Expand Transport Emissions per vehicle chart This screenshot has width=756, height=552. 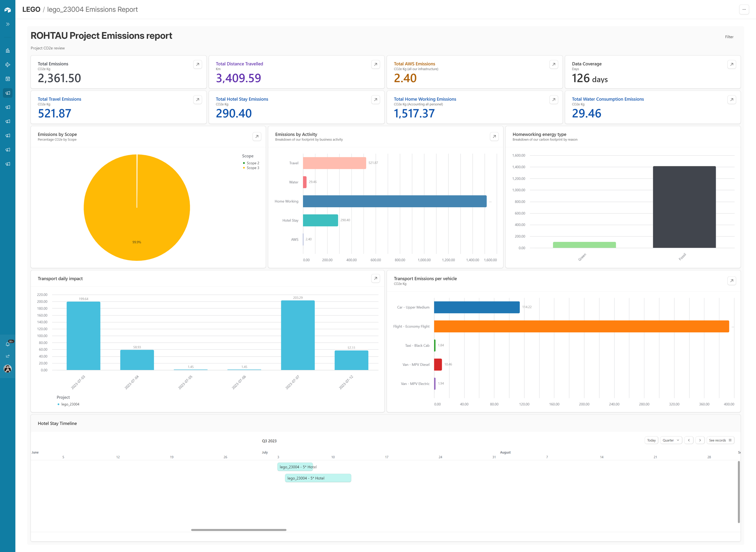click(x=731, y=281)
